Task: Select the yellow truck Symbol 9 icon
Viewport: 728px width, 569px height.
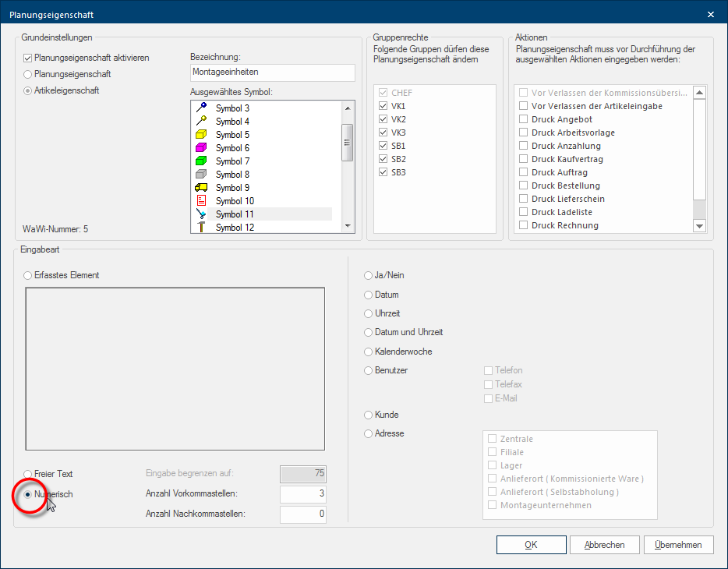Action: 200,187
